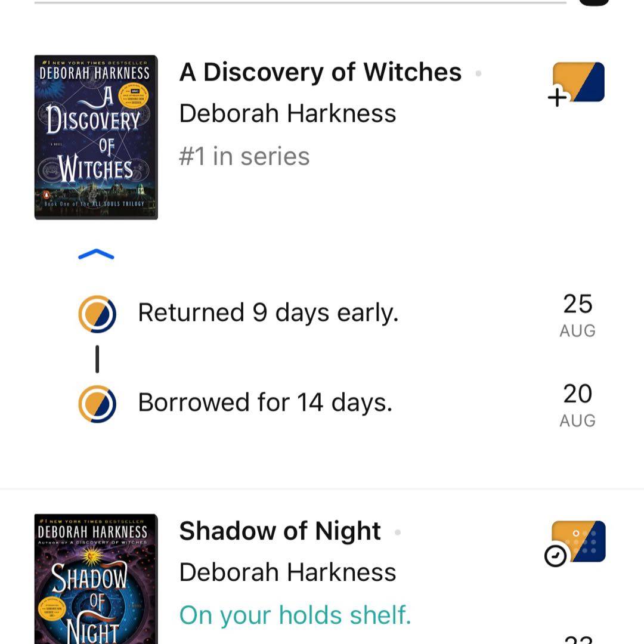Select the "Shadow of Night" title text

pyautogui.click(x=280, y=531)
